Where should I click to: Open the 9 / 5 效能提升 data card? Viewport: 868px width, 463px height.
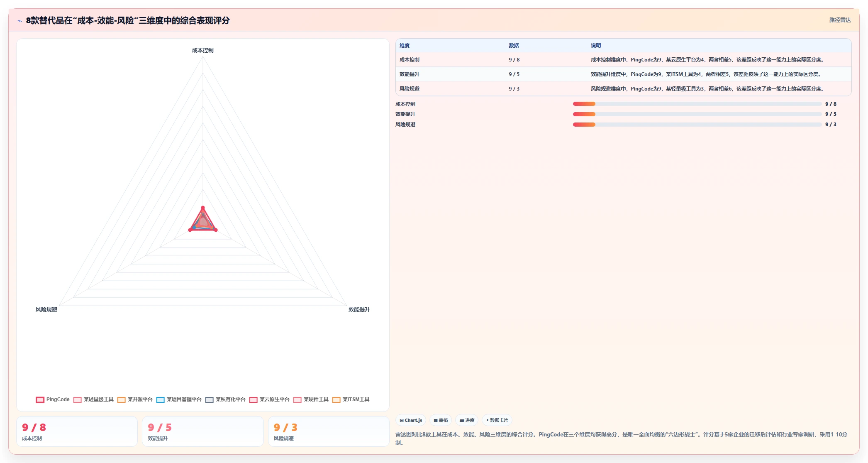coord(203,431)
